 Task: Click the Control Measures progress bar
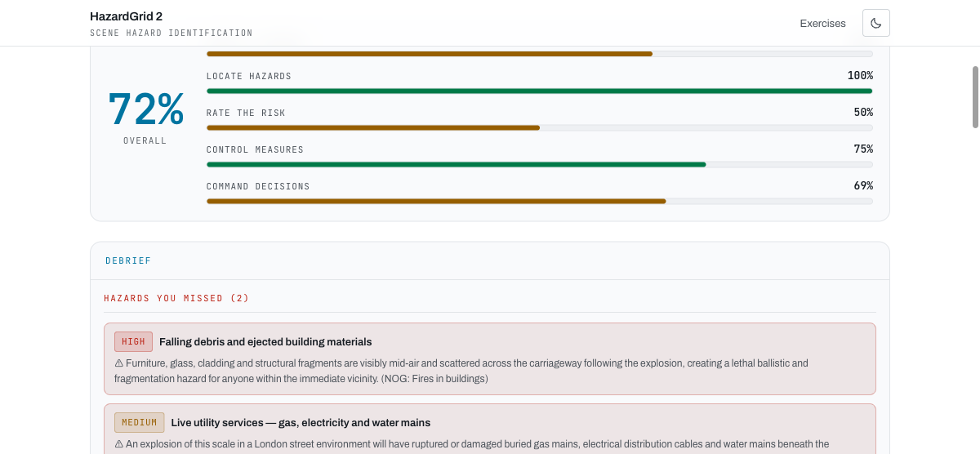tap(539, 164)
